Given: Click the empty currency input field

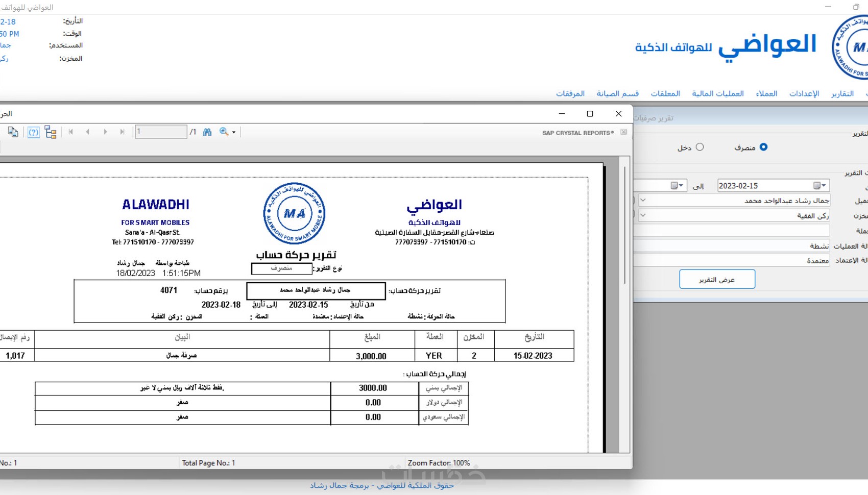Looking at the screenshot, I should [x=732, y=231].
